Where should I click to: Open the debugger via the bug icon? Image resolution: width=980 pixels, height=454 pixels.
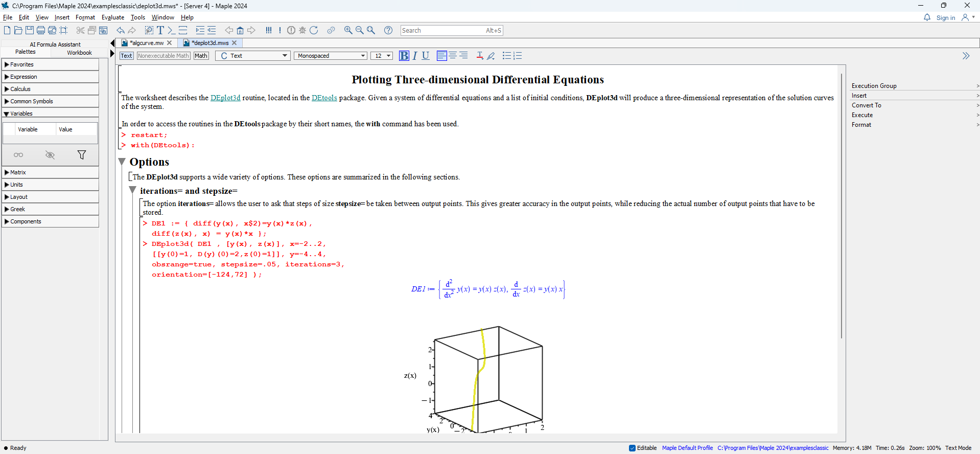click(302, 30)
